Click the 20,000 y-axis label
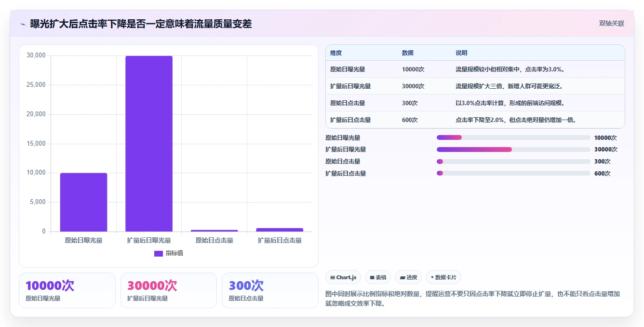Image resolution: width=644 pixels, height=327 pixels. click(36, 114)
